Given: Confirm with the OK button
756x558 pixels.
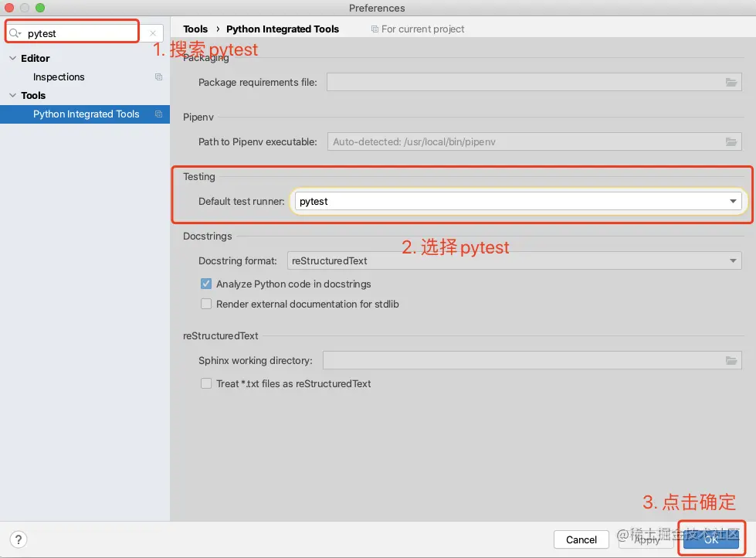Looking at the screenshot, I should click(x=711, y=539).
